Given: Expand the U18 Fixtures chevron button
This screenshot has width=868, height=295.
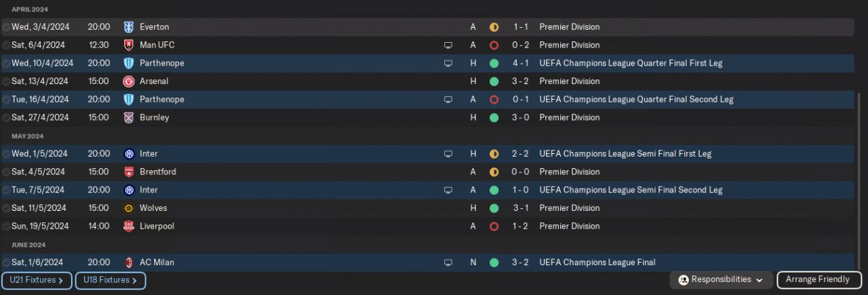Looking at the screenshot, I should point(110,280).
